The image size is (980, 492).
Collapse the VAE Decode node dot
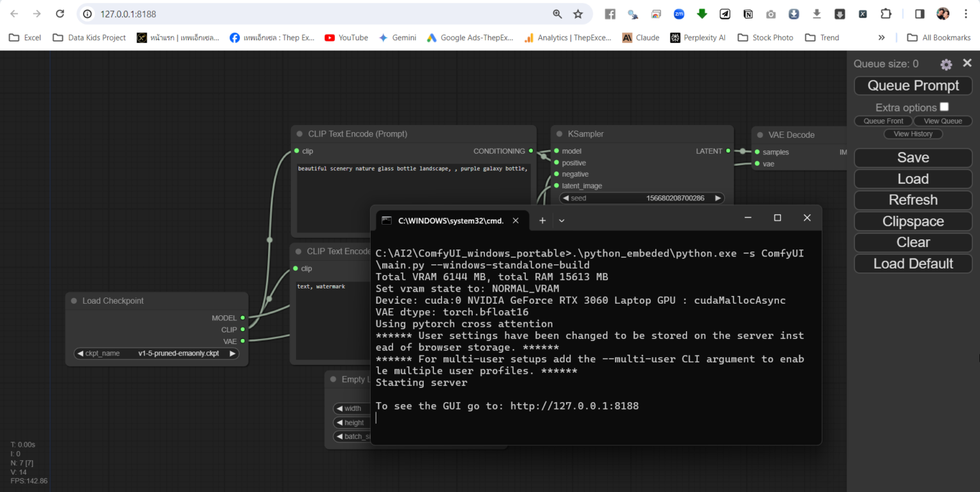click(760, 135)
